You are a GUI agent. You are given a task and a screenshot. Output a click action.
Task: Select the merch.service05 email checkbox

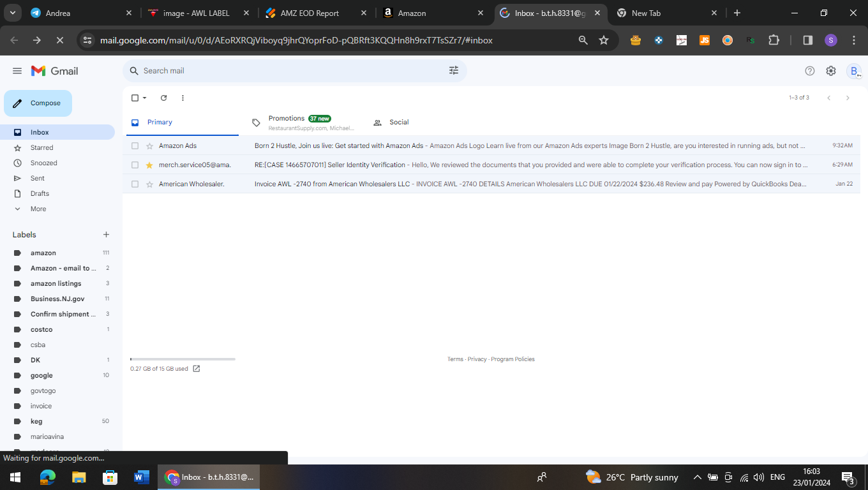135,165
